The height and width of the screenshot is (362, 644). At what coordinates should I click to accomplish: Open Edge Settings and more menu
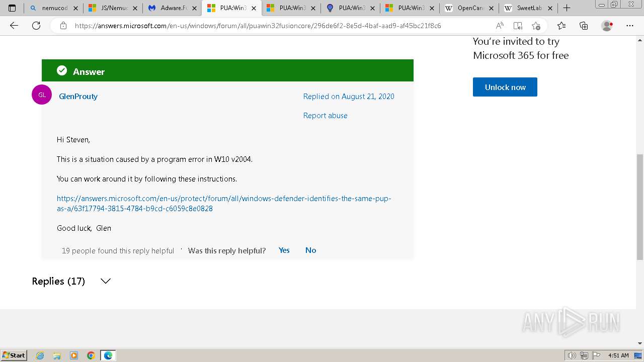tap(630, 26)
